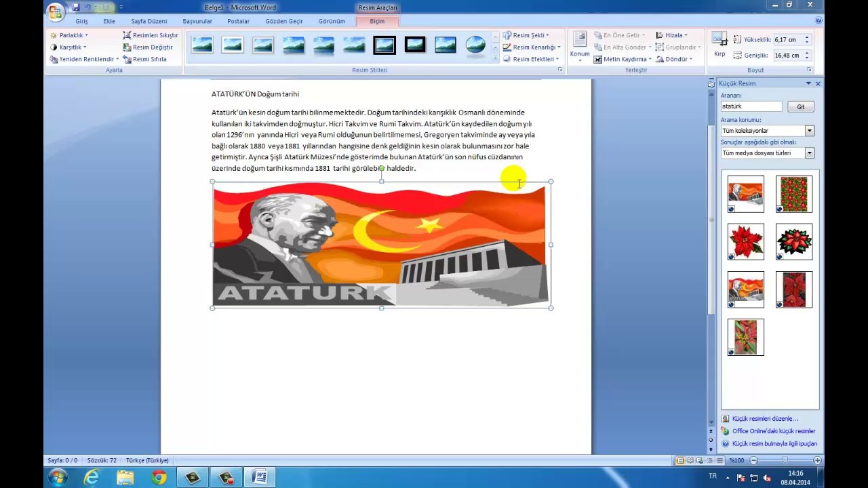Open Office Online'daki küçük resimler link
868x488 pixels.
[x=774, y=431]
